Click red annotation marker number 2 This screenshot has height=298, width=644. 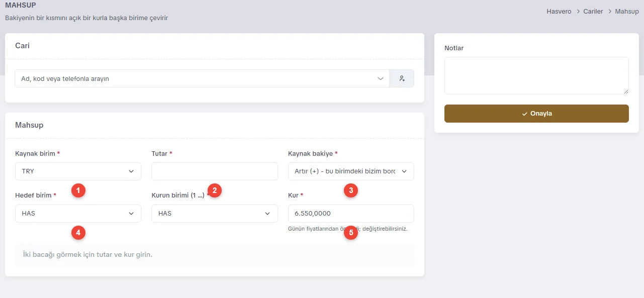coord(215,190)
